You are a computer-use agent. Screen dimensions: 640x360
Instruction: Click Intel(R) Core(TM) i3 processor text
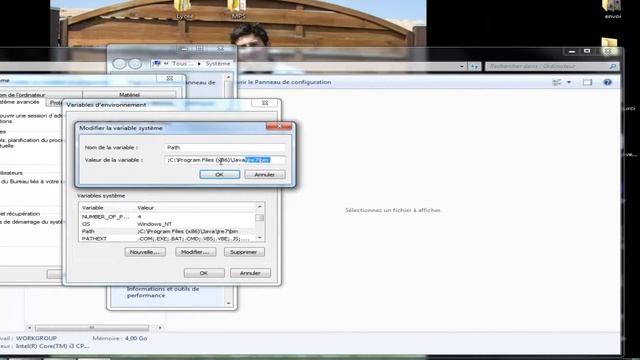[52, 346]
